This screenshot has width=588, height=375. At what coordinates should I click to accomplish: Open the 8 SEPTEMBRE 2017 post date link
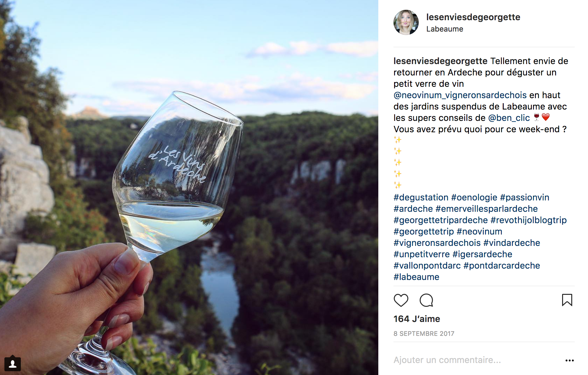[424, 334]
